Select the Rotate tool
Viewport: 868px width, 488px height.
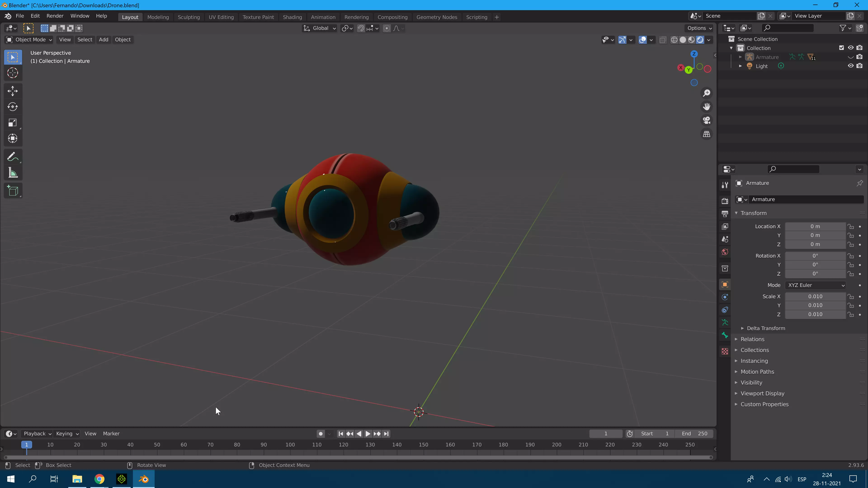click(x=13, y=107)
